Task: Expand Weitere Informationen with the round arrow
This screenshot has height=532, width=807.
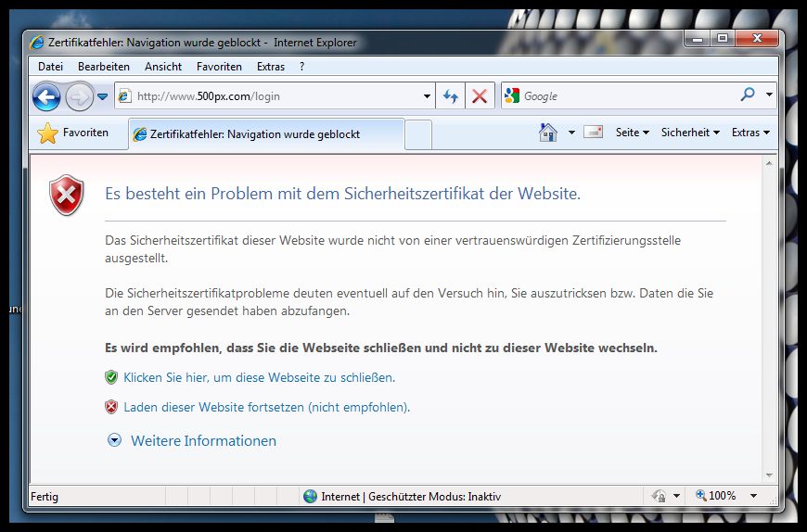Action: pos(114,440)
